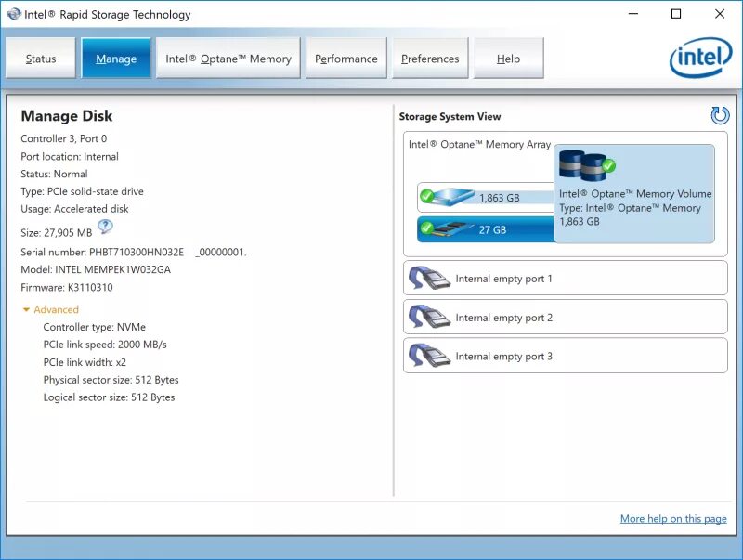Open the Intel Optane Memory tab
Image resolution: width=743 pixels, height=560 pixels.
coord(228,59)
